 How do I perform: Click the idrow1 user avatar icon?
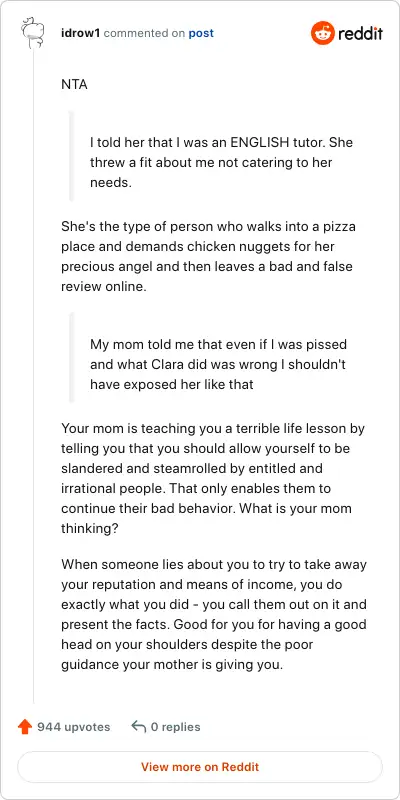click(34, 34)
